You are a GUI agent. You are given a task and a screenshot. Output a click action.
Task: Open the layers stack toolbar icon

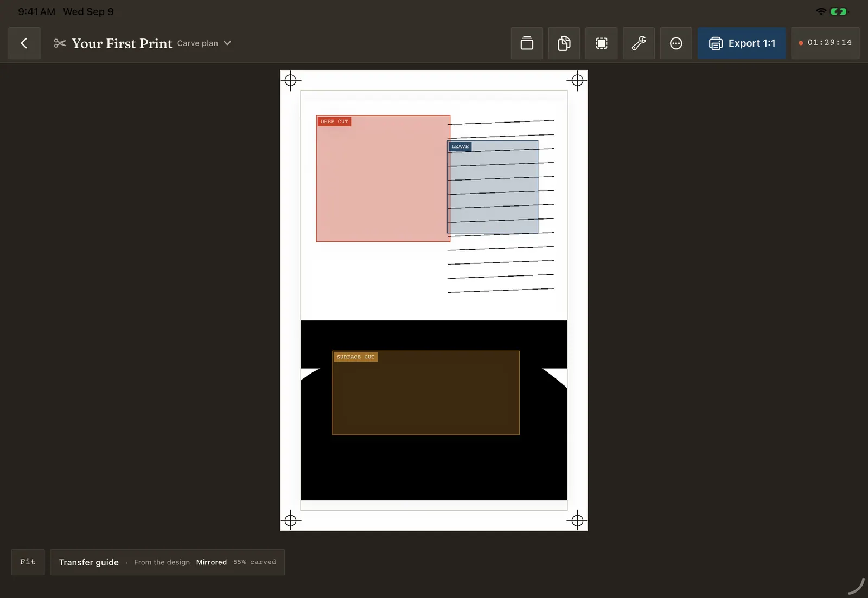[x=527, y=43]
